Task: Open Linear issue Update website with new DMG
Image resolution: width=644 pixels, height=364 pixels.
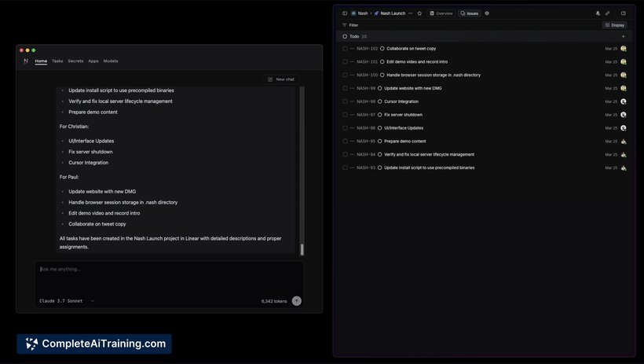Action: click(413, 88)
